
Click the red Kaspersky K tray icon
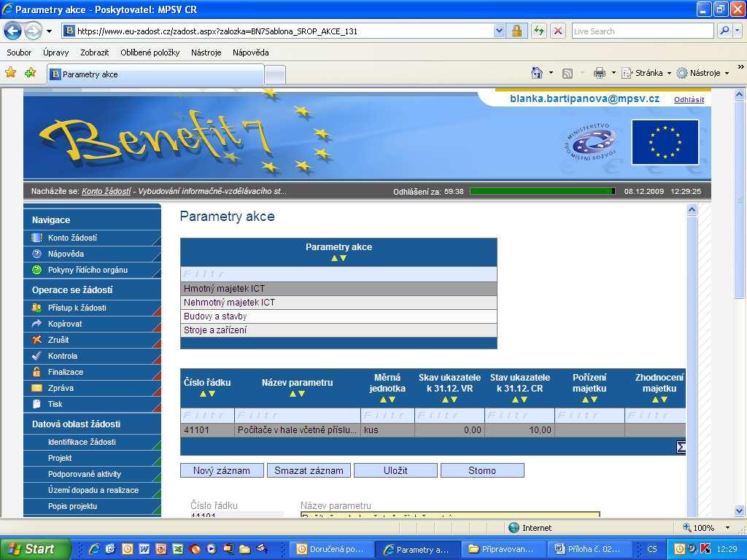coord(705,549)
